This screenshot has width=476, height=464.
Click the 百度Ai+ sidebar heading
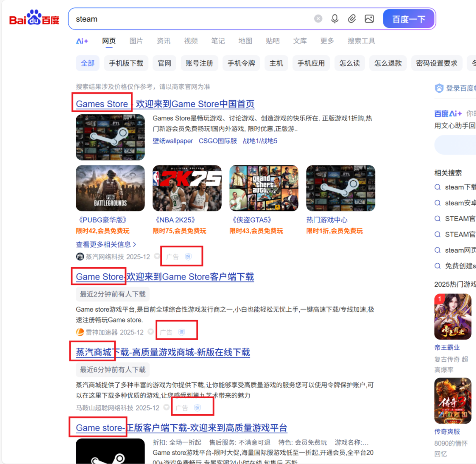448,114
